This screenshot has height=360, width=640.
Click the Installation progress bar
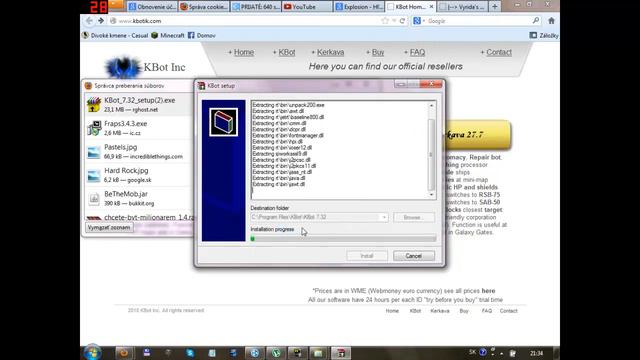coord(343,239)
